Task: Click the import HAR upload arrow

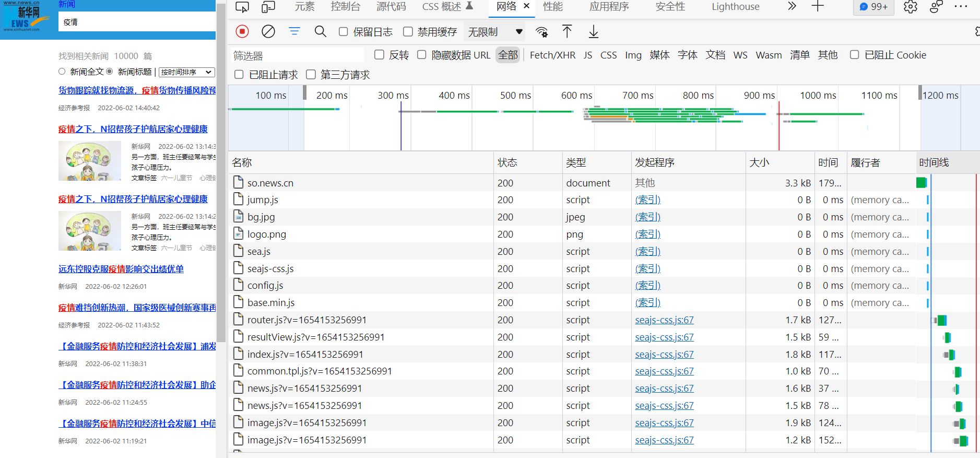Action: (567, 31)
